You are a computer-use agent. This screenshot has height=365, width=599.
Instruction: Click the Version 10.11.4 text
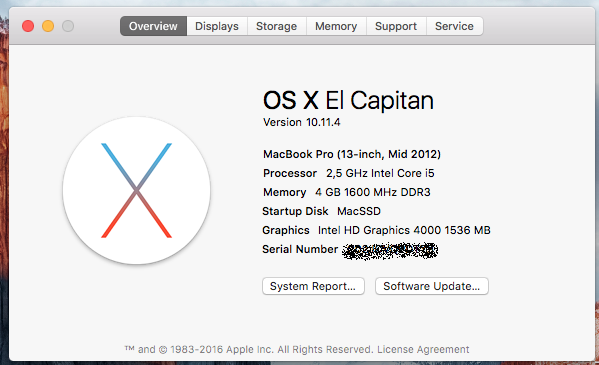301,122
